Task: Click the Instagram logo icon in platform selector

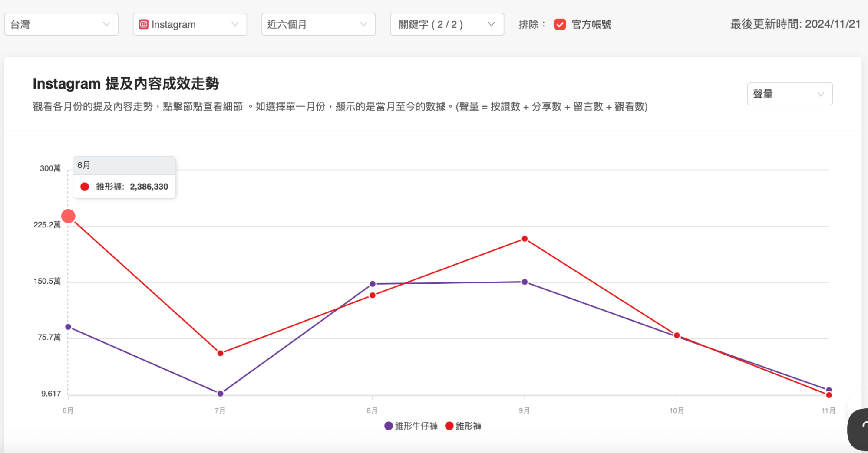Action: coord(143,24)
